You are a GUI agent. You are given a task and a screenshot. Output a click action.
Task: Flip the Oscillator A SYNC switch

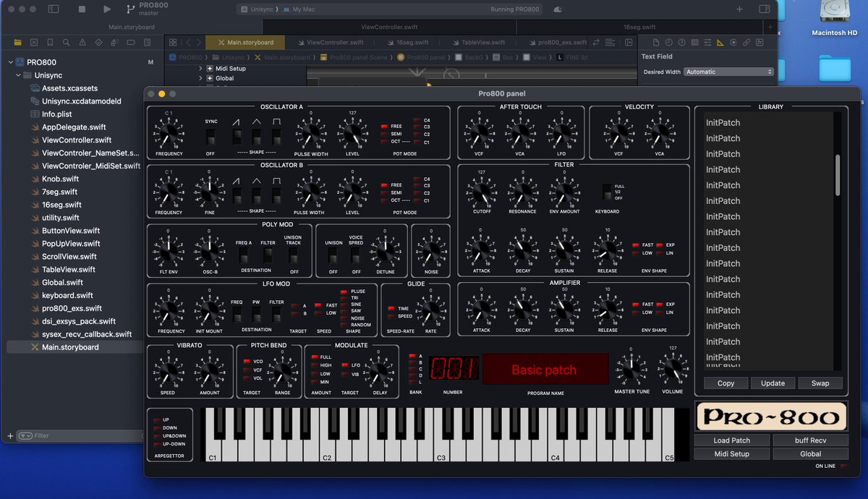tap(210, 137)
